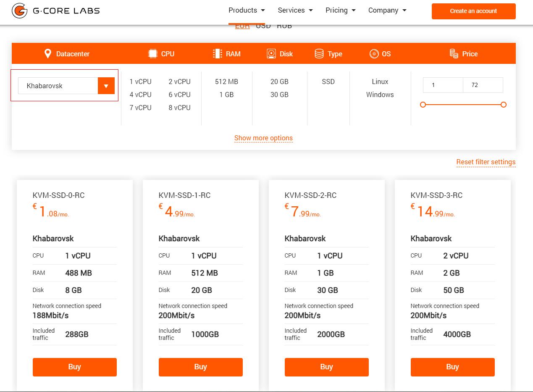Filter by 4 vCPU
Viewport: 533px width, 392px height.
pos(140,95)
